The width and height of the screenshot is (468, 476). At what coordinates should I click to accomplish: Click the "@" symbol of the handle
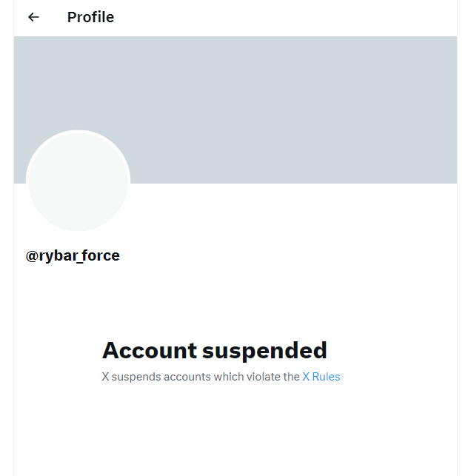click(x=32, y=256)
